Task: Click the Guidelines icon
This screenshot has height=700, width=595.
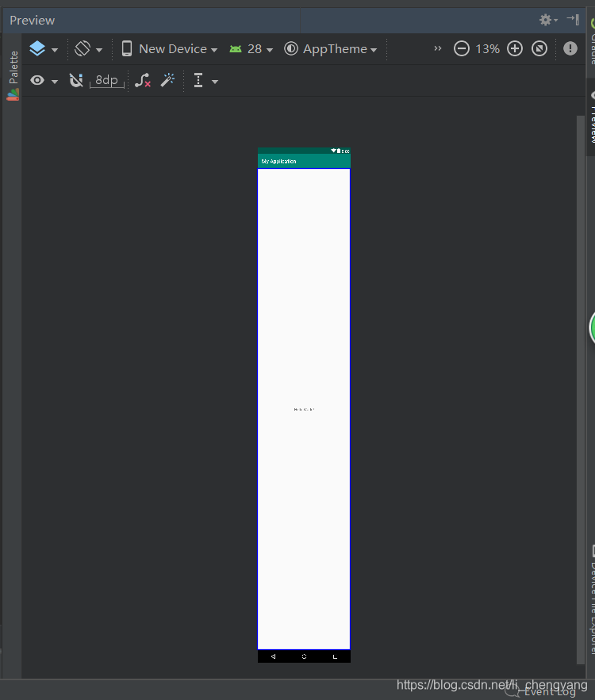Action: 198,80
